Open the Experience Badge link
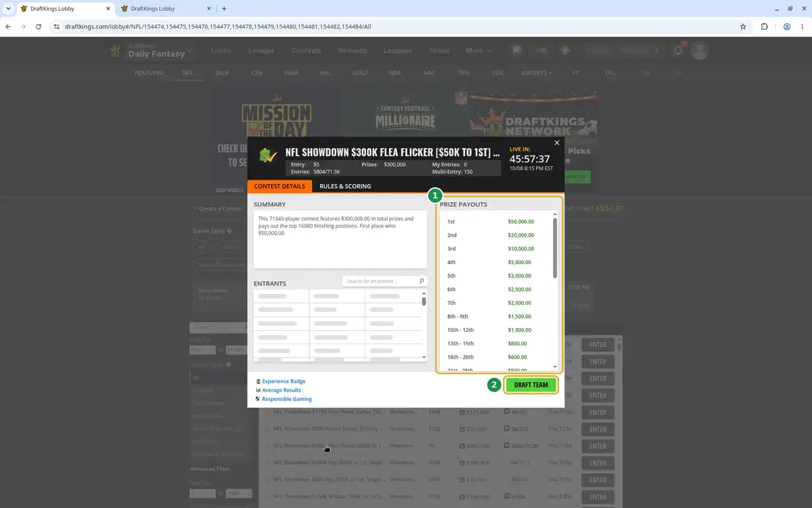This screenshot has height=508, width=812. (284, 381)
